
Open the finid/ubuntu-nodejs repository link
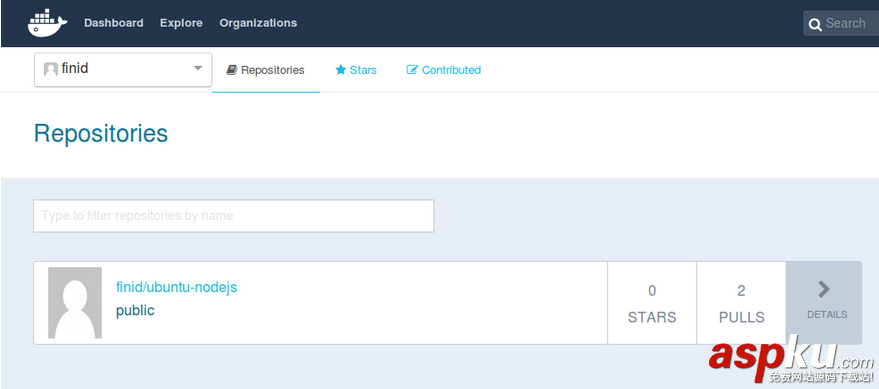[x=177, y=288]
